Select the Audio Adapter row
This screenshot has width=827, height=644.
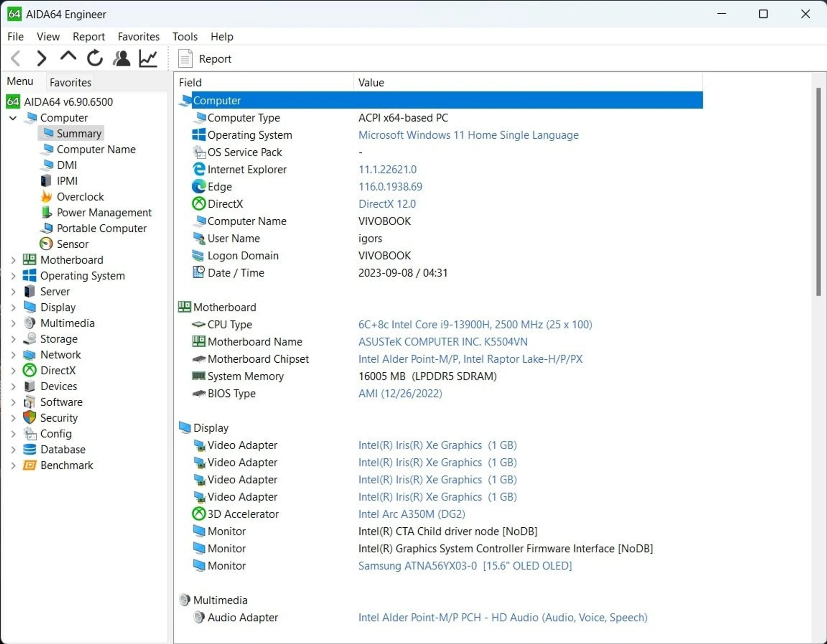coord(440,617)
